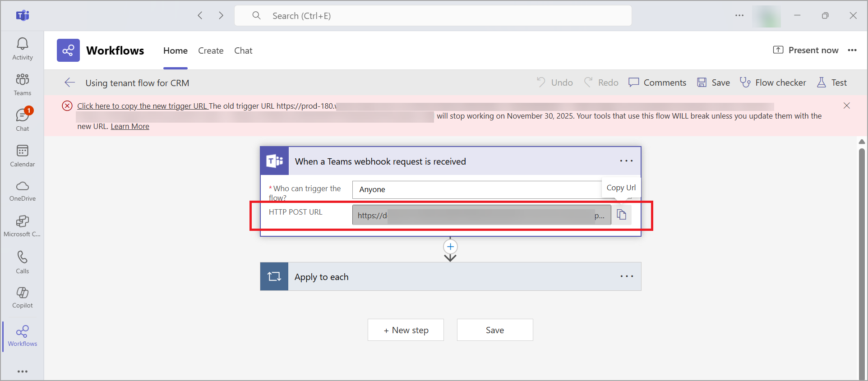Switch to the Chat tab in Workflows
868x381 pixels.
click(243, 50)
